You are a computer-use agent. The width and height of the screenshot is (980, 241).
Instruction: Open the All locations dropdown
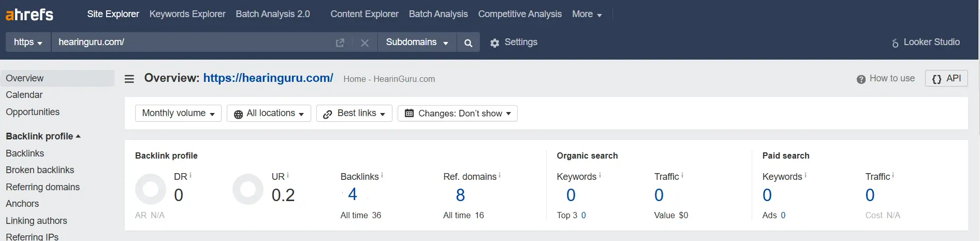pos(269,113)
